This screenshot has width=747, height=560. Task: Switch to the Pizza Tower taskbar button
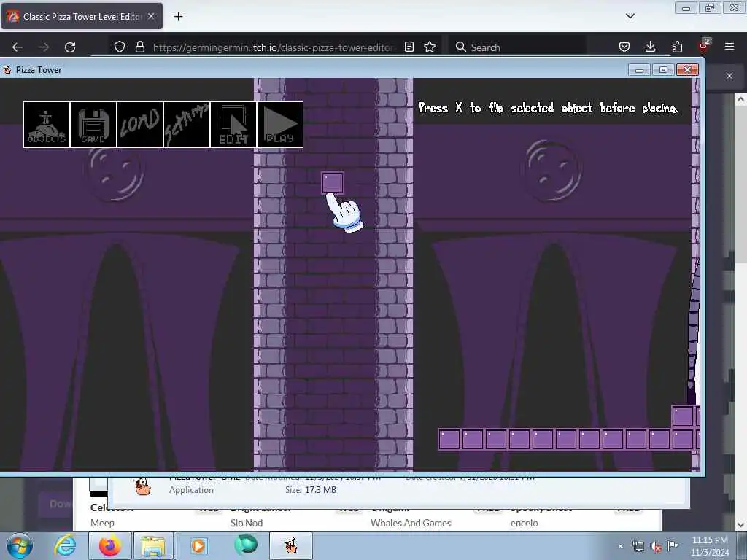[x=291, y=546]
